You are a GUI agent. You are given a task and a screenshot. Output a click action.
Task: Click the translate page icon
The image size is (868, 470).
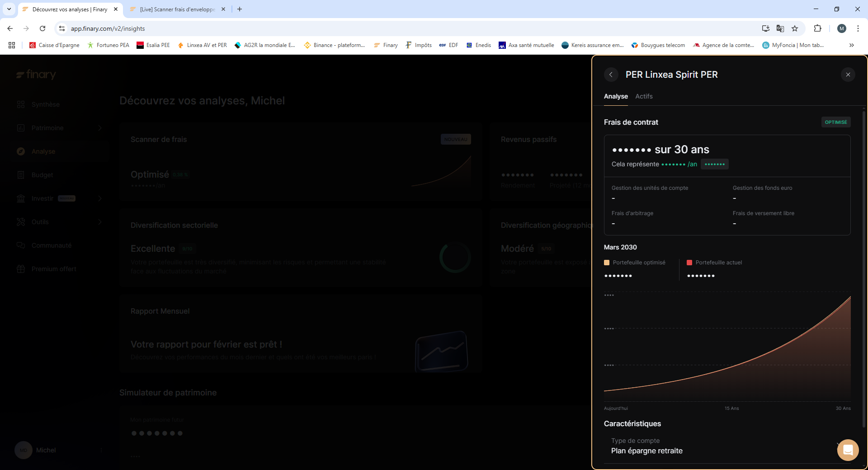tap(780, 28)
